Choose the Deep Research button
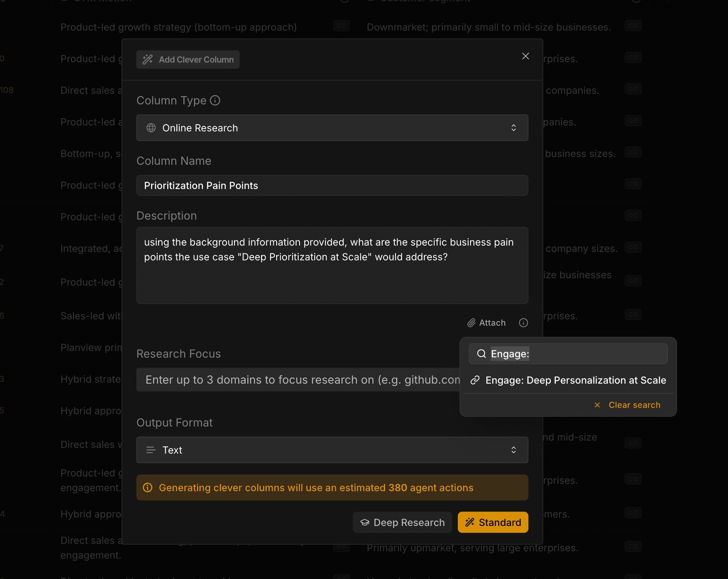Image resolution: width=728 pixels, height=579 pixels. [402, 522]
